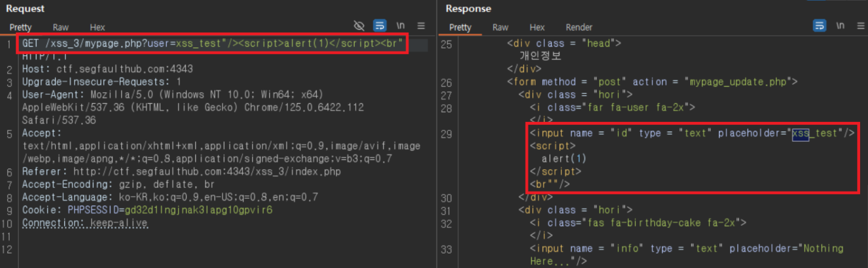Click line number 5 in Request gutter
The height and width of the screenshot is (268, 868).
click(10, 133)
